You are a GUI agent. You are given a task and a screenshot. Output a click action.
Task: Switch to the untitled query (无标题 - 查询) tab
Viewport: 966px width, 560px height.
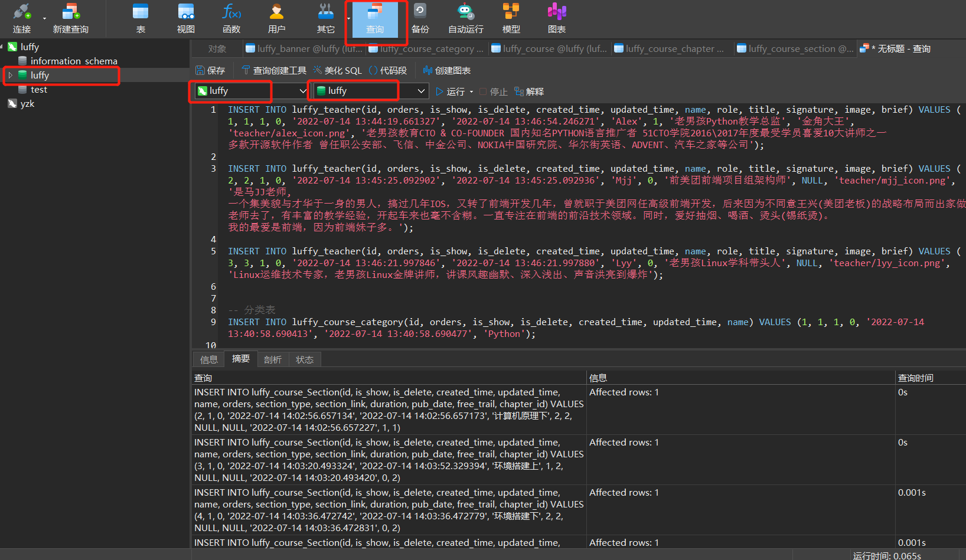pos(896,48)
